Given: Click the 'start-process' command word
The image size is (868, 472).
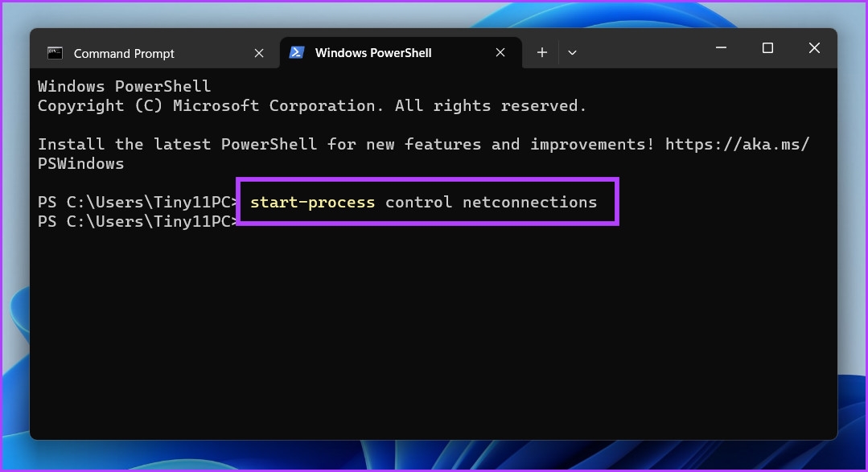Looking at the screenshot, I should tap(312, 203).
